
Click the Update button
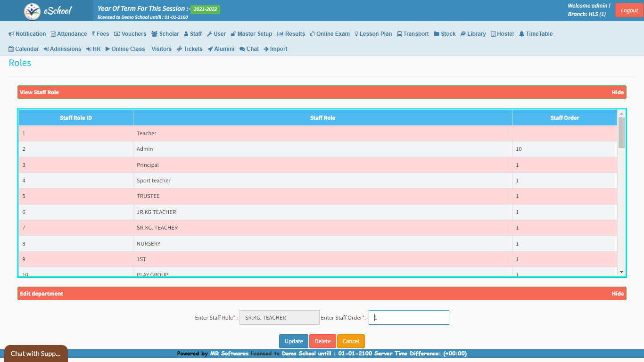[294, 341]
